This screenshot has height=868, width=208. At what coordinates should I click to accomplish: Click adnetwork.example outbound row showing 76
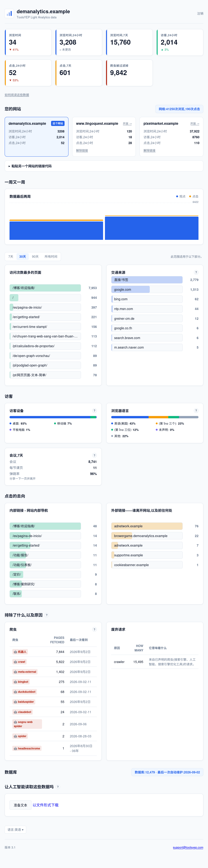155,526
